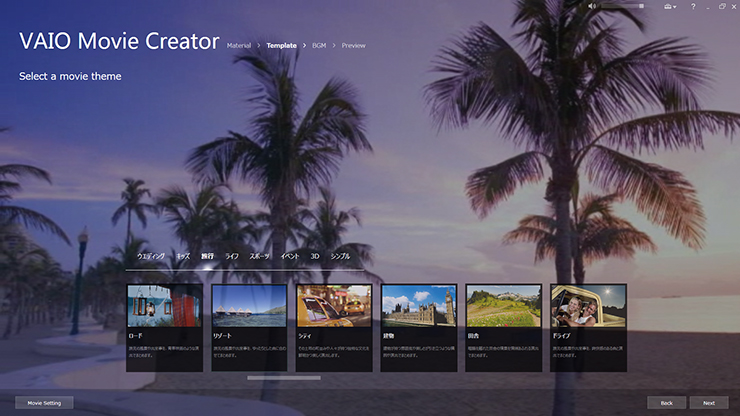
Task: Jump to the BGM step
Action: [x=319, y=45]
